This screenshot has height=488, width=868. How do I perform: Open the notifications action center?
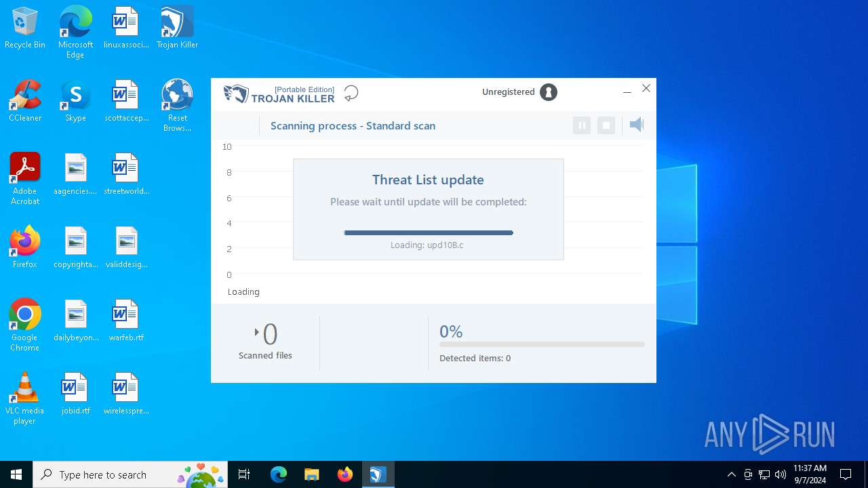pyautogui.click(x=846, y=474)
